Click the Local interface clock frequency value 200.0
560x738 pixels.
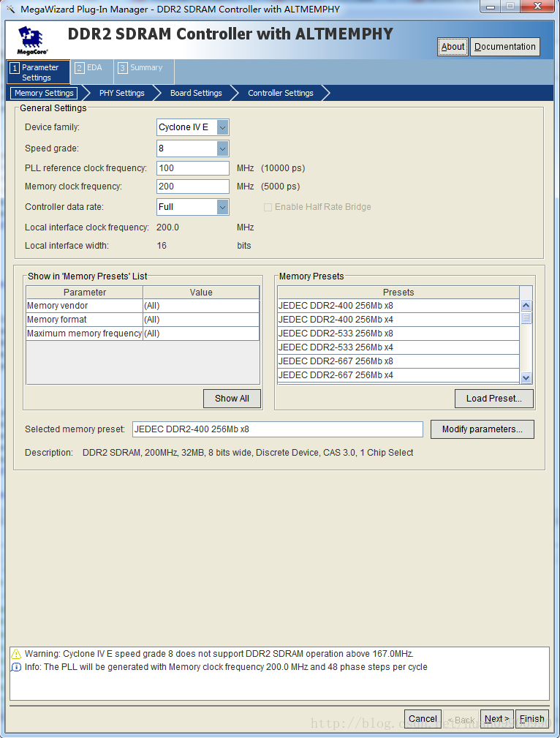(167, 227)
